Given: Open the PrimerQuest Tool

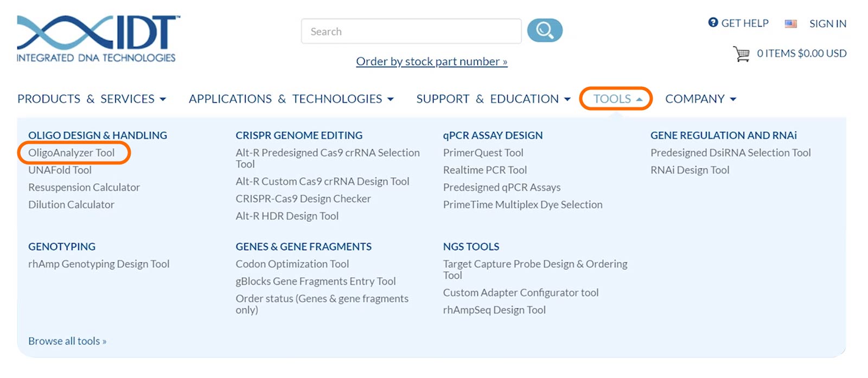Looking at the screenshot, I should [x=483, y=152].
